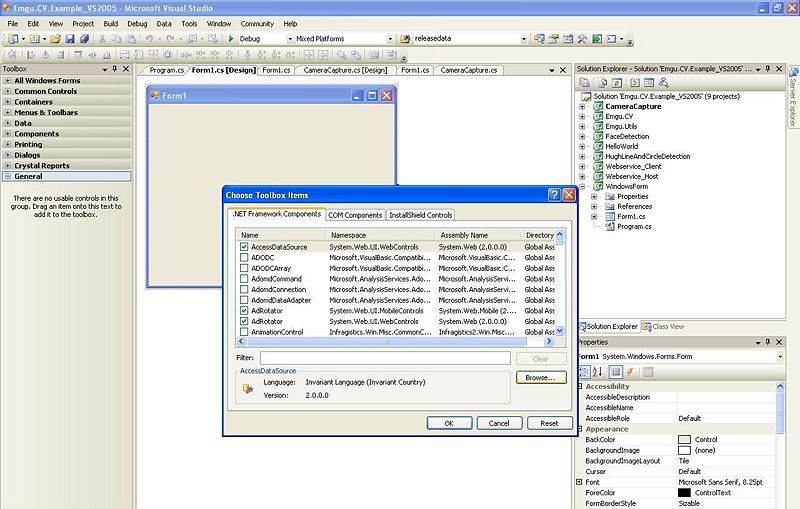Screen dimensions: 800x509
Task: Click the ForeColor black color swatch
Action: [684, 493]
